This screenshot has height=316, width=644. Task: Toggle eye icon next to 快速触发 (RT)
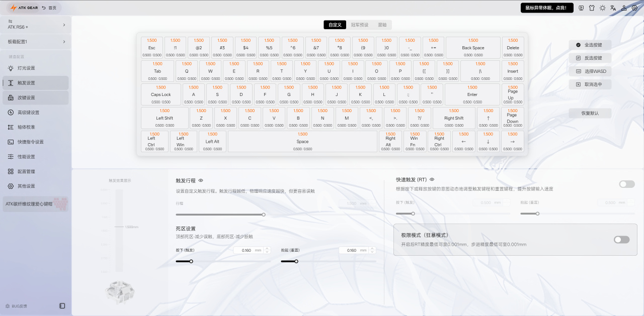tap(432, 179)
